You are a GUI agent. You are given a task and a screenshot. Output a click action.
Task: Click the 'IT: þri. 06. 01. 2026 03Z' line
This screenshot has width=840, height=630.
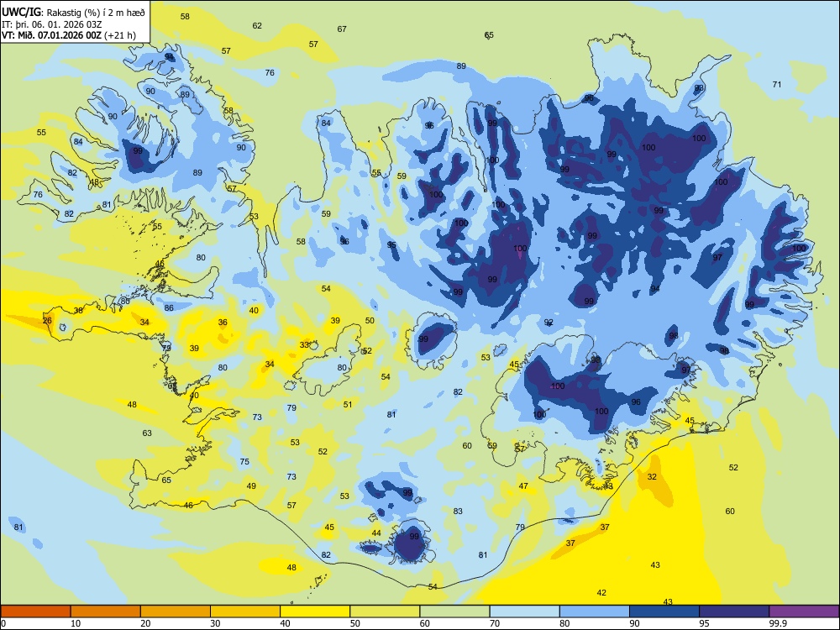(51, 24)
